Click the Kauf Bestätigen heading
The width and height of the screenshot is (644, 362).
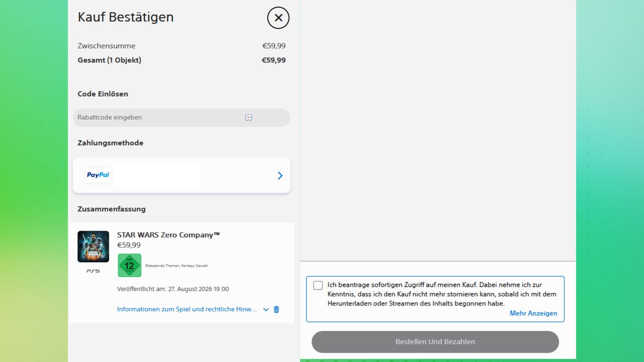pyautogui.click(x=126, y=17)
